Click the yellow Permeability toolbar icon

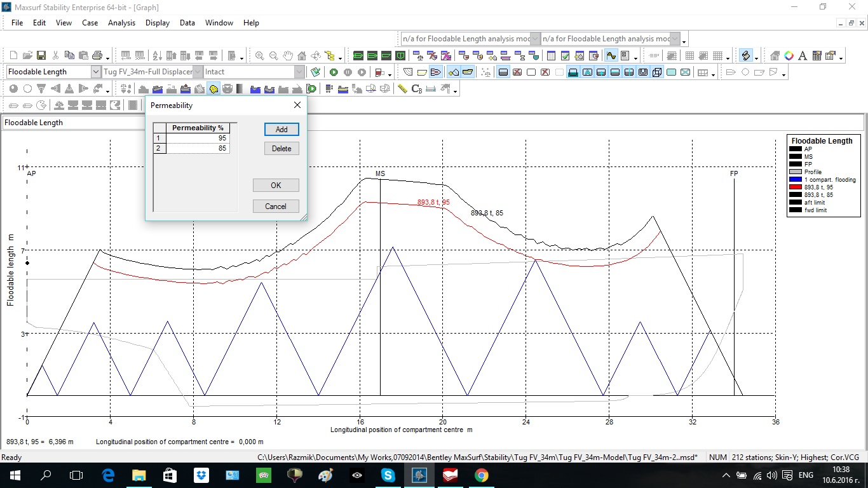click(214, 89)
